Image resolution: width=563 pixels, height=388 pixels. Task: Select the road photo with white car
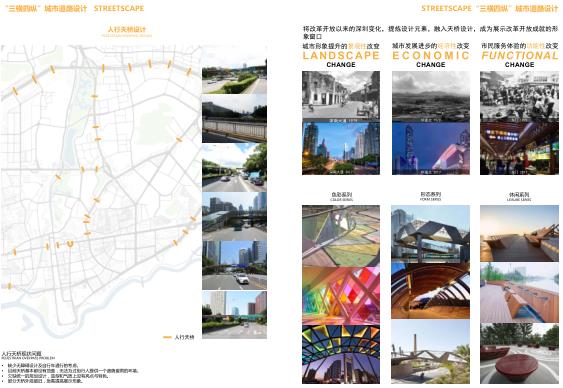(x=234, y=265)
